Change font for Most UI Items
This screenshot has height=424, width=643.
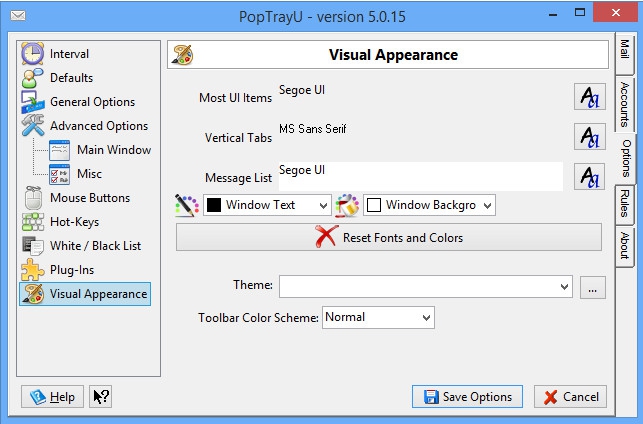tap(590, 97)
